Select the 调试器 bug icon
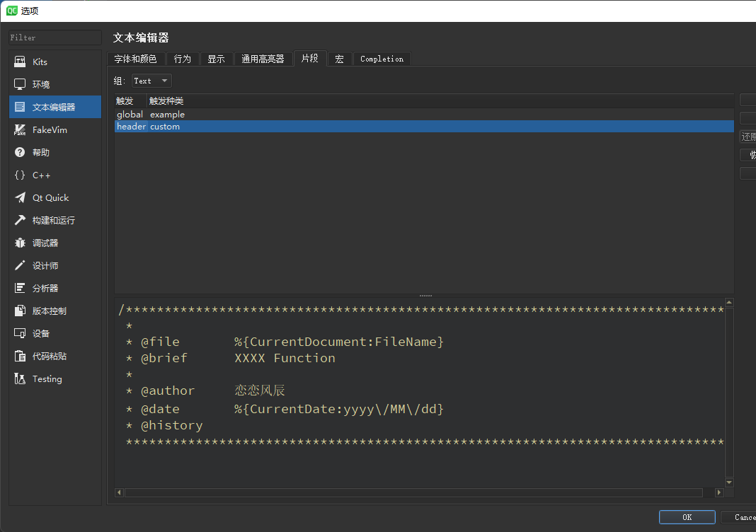The width and height of the screenshot is (756, 532). pos(20,243)
